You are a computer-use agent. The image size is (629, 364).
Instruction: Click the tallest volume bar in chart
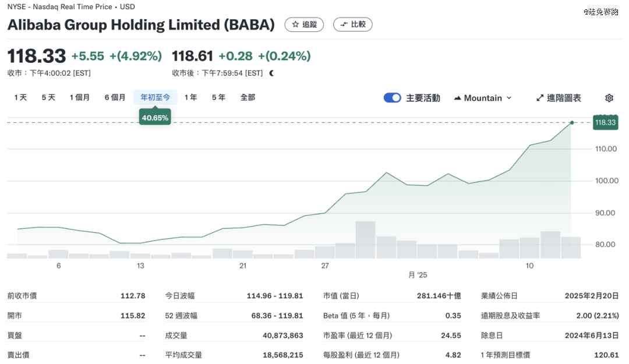pos(365,239)
